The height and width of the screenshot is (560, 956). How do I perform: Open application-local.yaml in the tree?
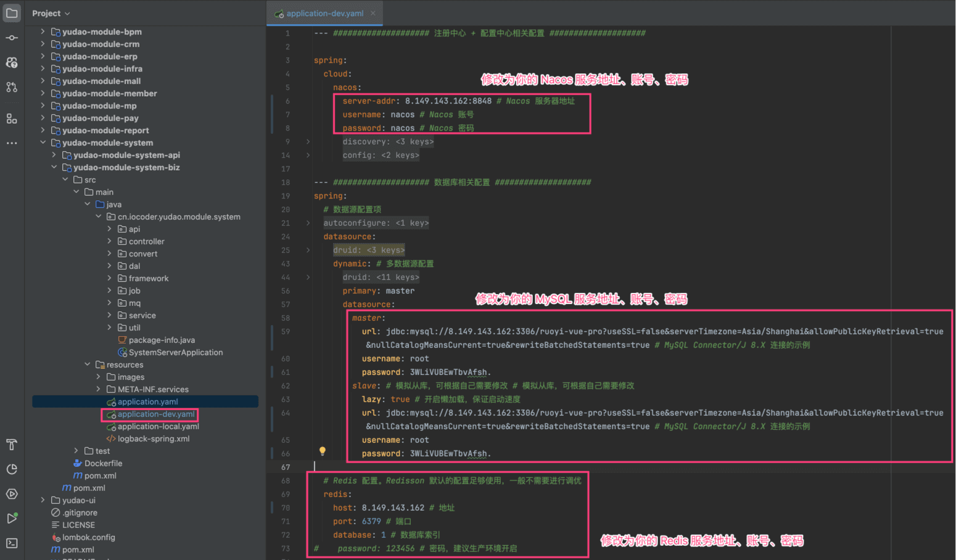pyautogui.click(x=158, y=427)
